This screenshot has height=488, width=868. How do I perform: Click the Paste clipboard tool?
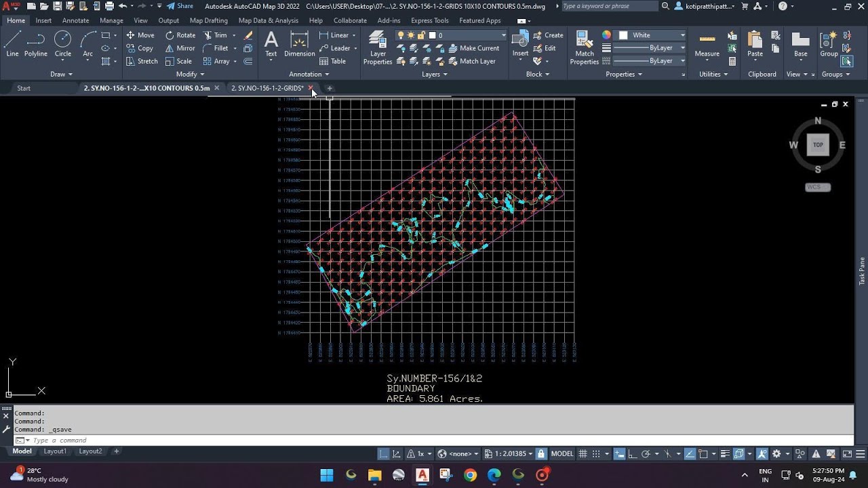(x=755, y=44)
